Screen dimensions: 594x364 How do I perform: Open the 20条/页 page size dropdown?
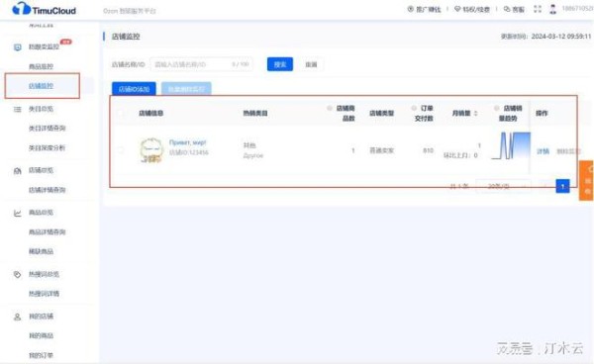(x=503, y=186)
